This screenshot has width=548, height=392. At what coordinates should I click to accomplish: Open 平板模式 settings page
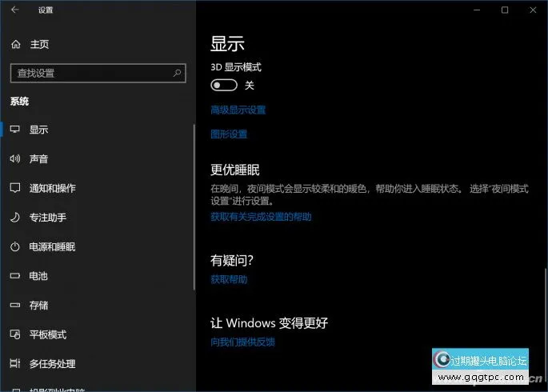98,334
